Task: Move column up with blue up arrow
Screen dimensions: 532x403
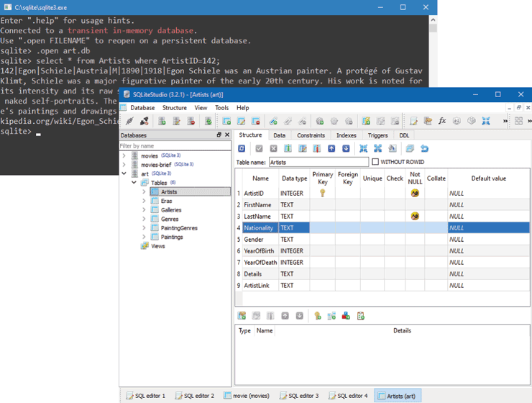Action: [331, 148]
